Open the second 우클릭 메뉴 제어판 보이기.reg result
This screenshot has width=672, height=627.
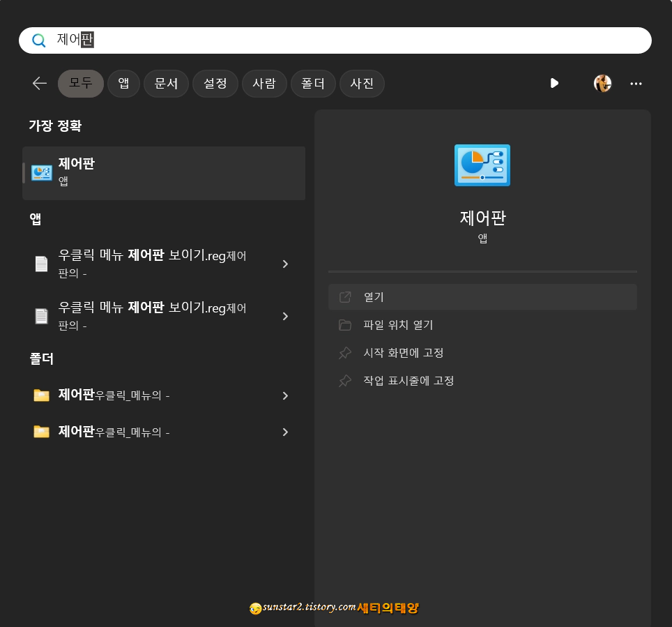pyautogui.click(x=164, y=316)
